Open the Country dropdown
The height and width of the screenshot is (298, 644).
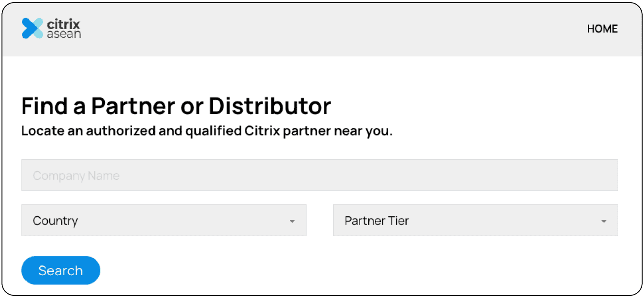click(164, 220)
